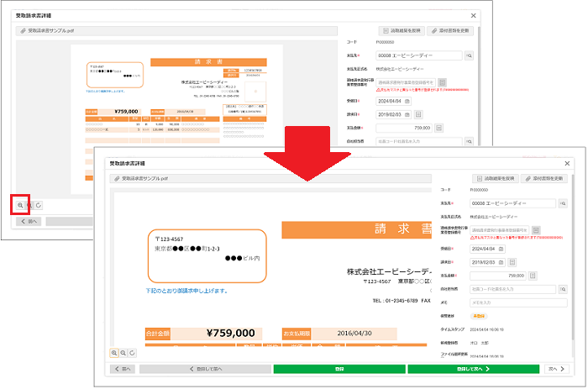
Task: Open calendar for 2019/02/03 date in front window
Action: click(501, 262)
